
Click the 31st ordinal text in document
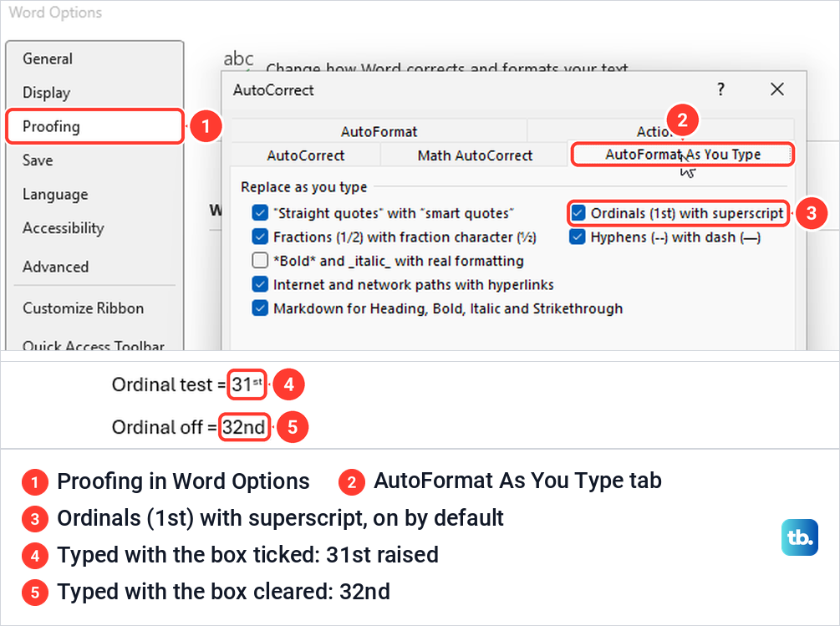click(247, 384)
